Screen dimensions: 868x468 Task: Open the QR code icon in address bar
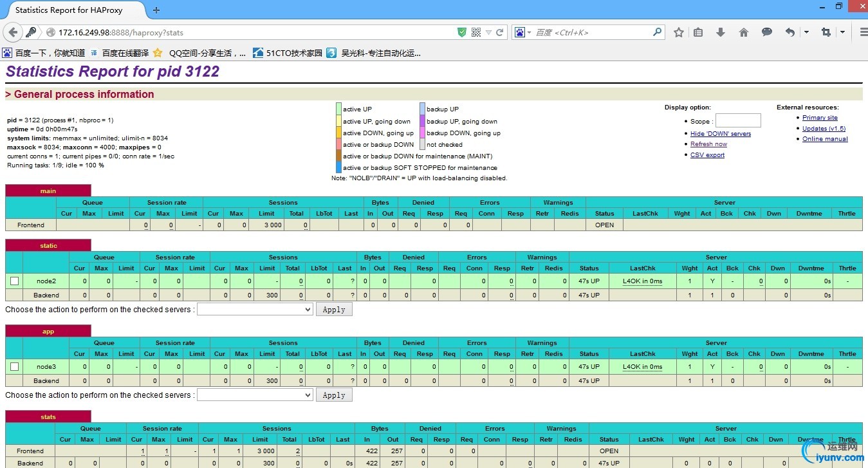pyautogui.click(x=476, y=32)
